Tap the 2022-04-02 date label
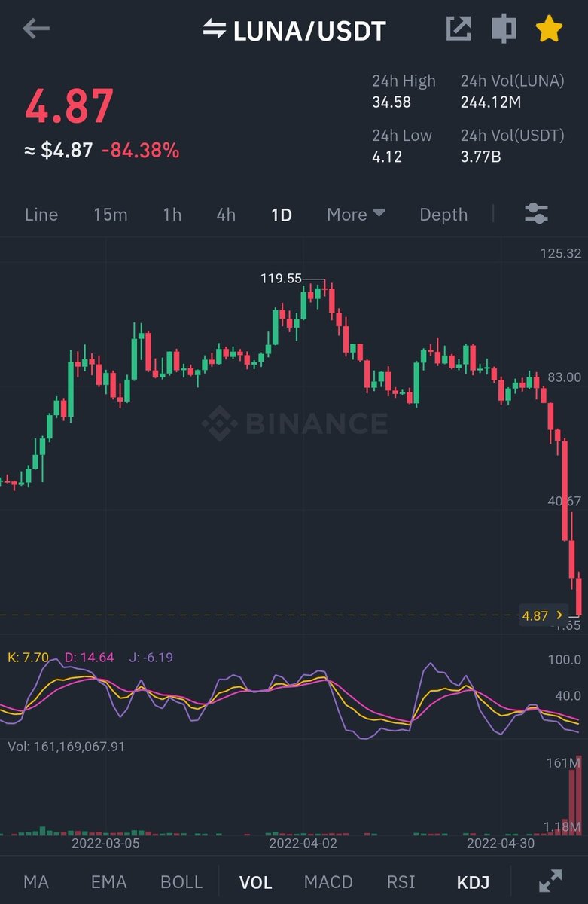Viewport: 588px width, 904px height. click(303, 843)
